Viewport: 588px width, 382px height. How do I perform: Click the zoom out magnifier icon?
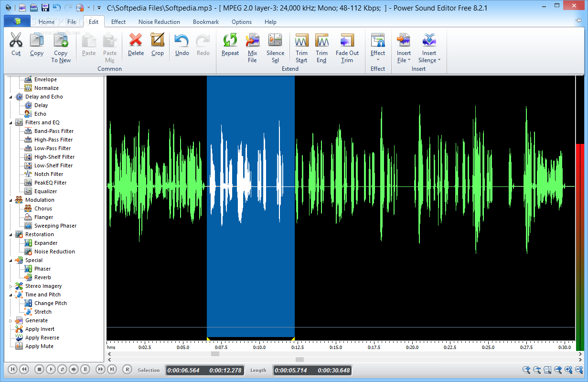click(x=537, y=370)
